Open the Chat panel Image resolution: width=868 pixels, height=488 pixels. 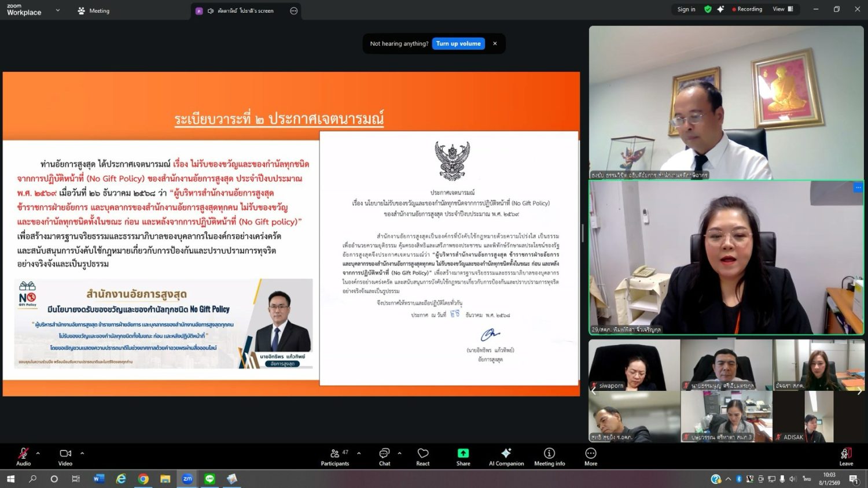click(x=384, y=456)
